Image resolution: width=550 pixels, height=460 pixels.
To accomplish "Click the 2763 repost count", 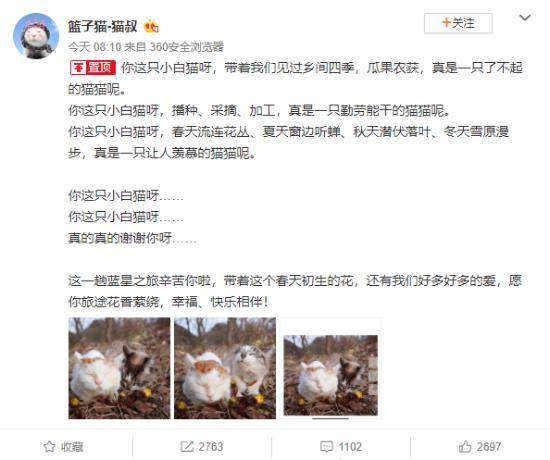I will tap(211, 447).
